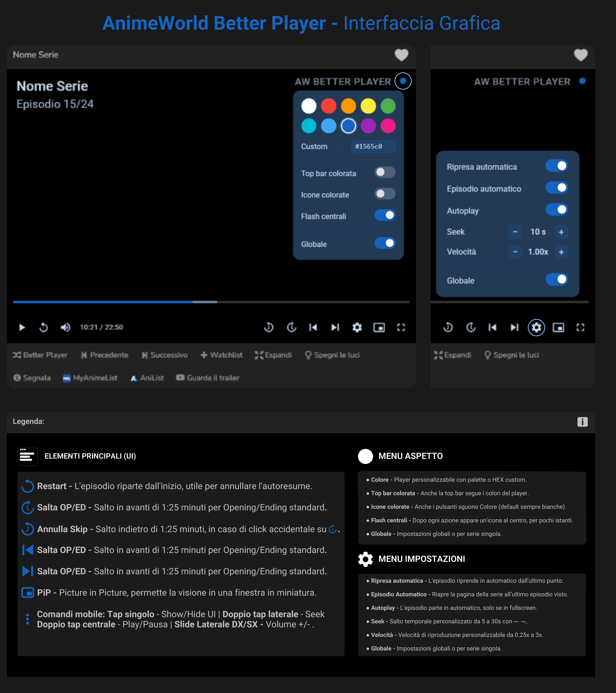The width and height of the screenshot is (616, 693).
Task: Pick the selected dark blue swatch
Action: [348, 126]
